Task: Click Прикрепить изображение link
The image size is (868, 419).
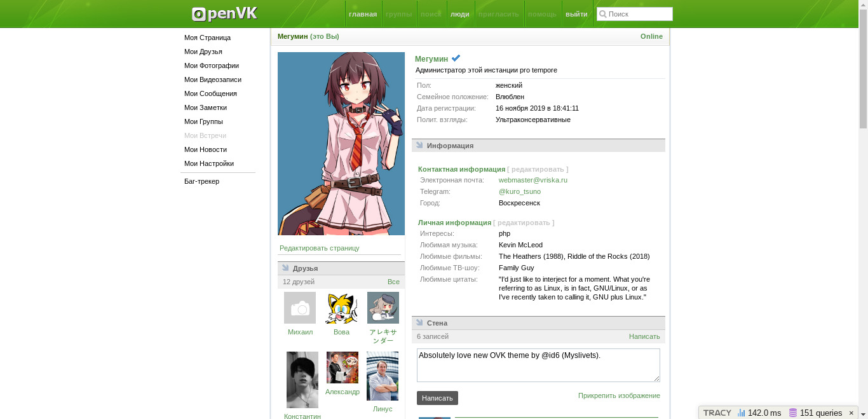Action: tap(619, 395)
